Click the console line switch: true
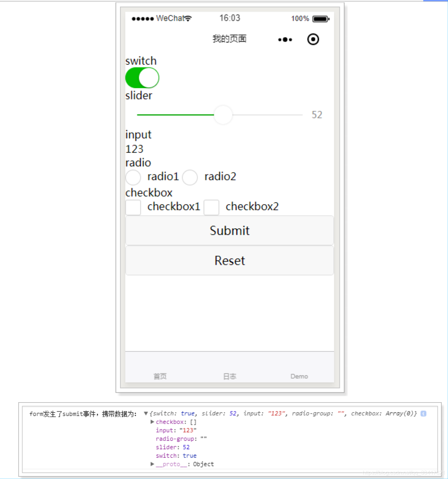 coord(176,456)
